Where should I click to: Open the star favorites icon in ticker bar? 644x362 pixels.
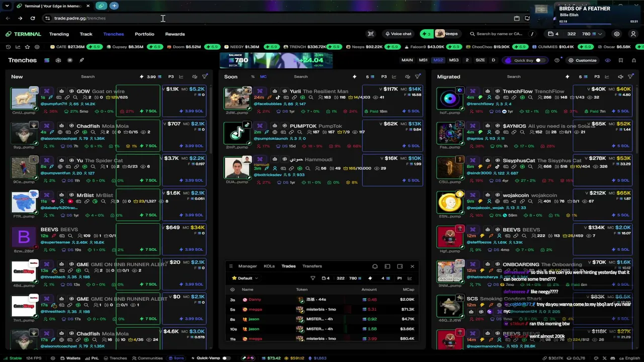click(27, 47)
